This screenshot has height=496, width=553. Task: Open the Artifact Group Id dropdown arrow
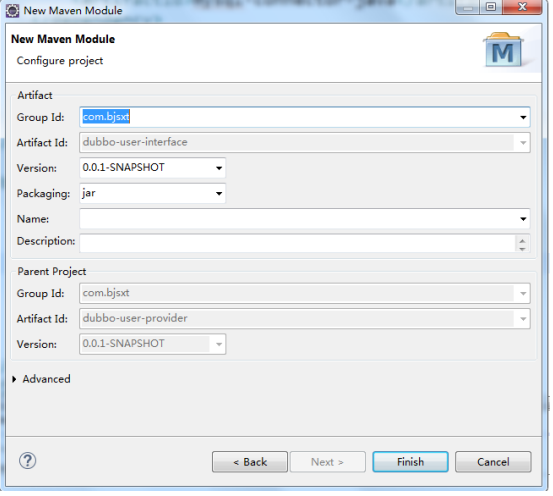click(523, 117)
